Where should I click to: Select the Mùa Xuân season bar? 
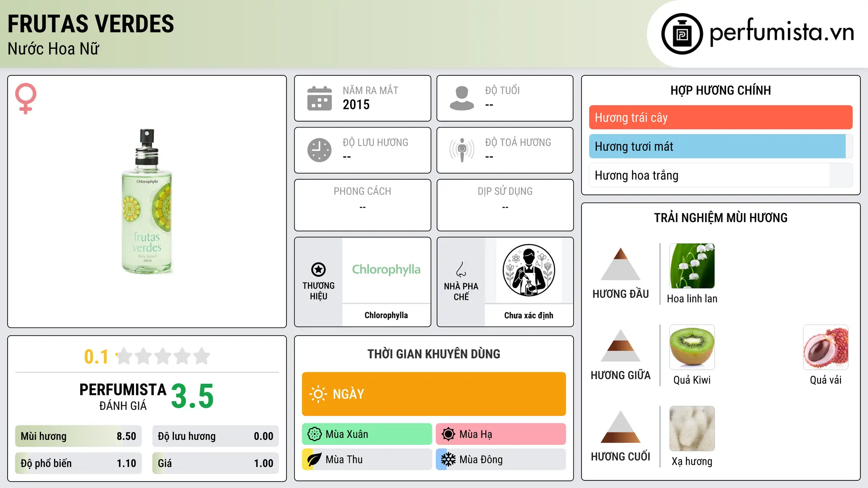367,434
